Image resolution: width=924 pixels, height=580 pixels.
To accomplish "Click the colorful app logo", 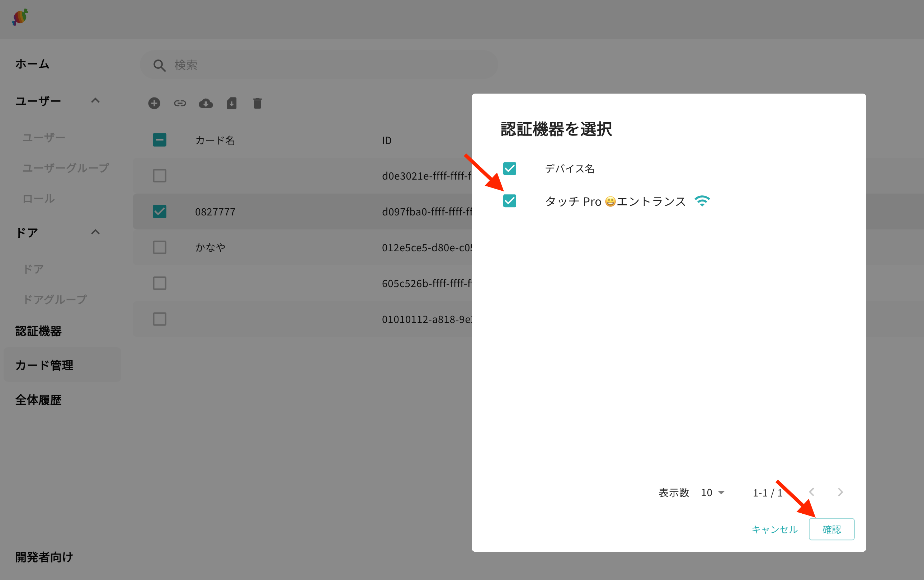I will (x=20, y=17).
